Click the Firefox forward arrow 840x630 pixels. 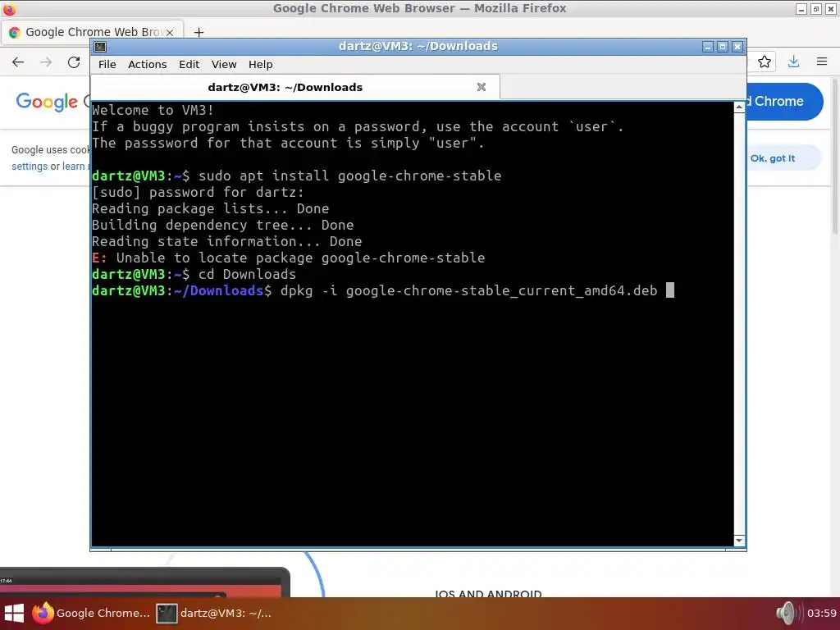[x=46, y=62]
